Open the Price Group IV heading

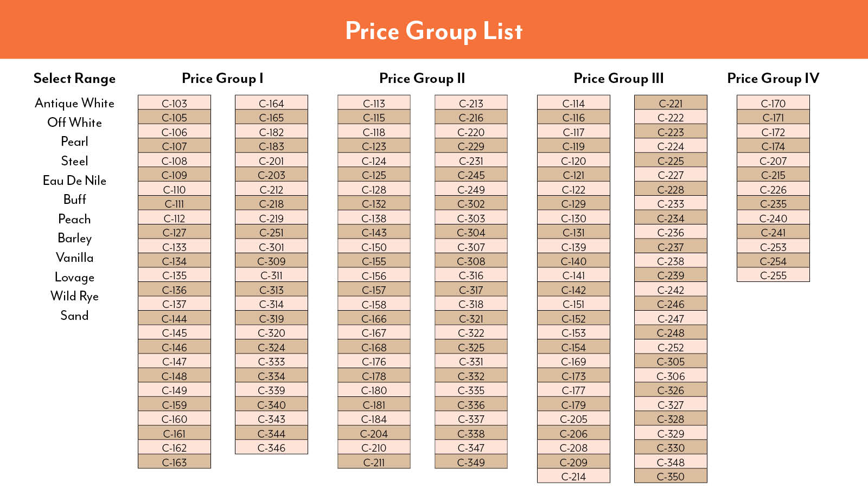(x=773, y=79)
